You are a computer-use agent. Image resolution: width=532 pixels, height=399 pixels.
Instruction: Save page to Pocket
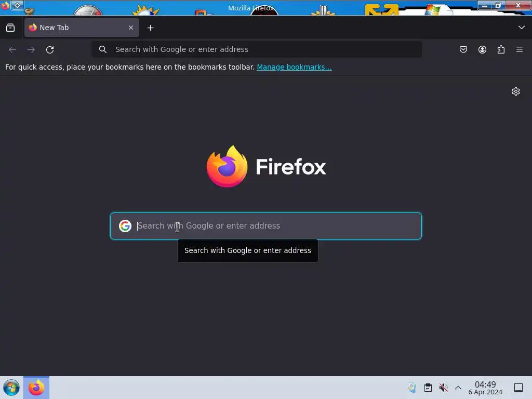463,49
